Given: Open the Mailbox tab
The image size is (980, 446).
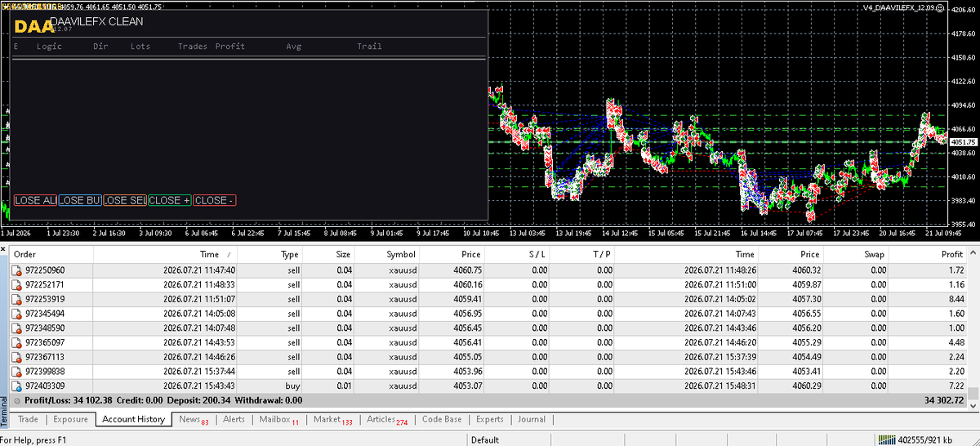Looking at the screenshot, I should pyautogui.click(x=278, y=420).
